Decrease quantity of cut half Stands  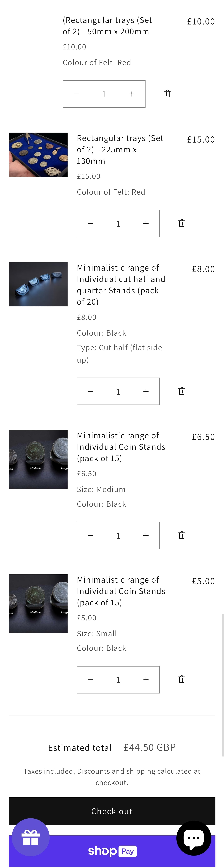[90, 391]
